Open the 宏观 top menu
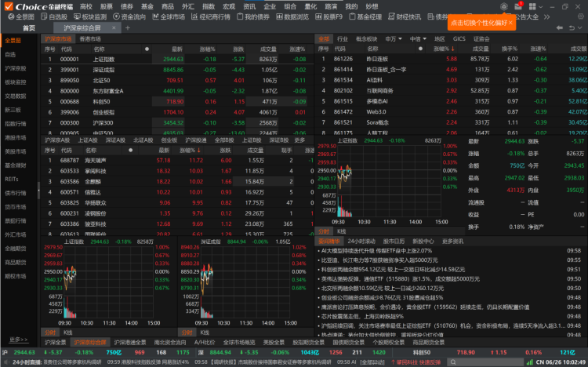The width and height of the screenshot is (588, 367). pyautogui.click(x=229, y=6)
